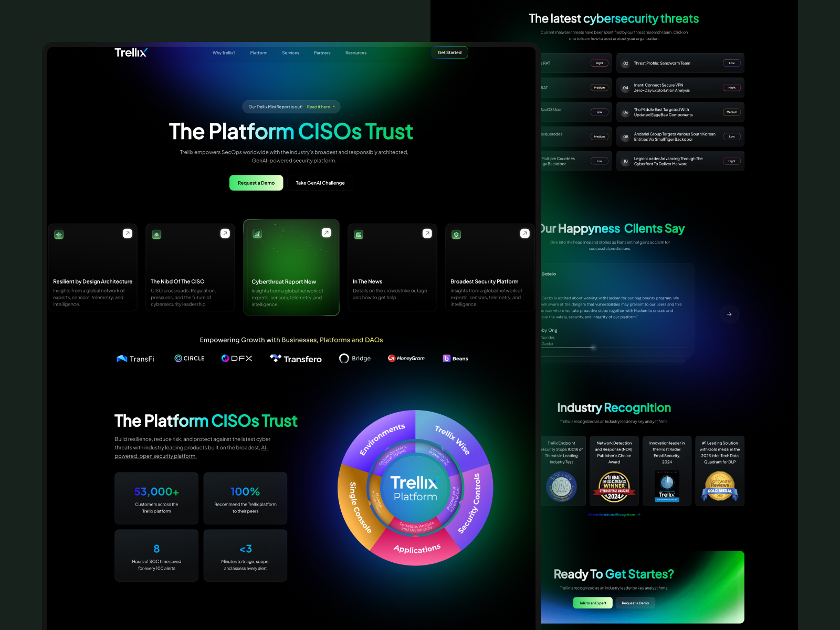840x630 pixels.
Task: Follow the Read it here link
Action: click(x=320, y=107)
